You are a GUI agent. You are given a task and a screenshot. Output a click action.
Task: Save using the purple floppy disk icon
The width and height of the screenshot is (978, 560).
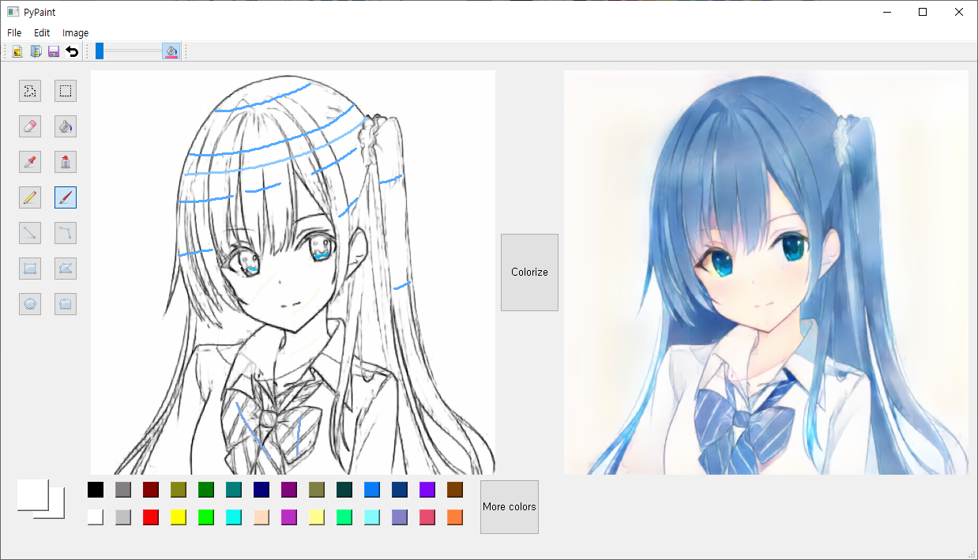(x=54, y=51)
